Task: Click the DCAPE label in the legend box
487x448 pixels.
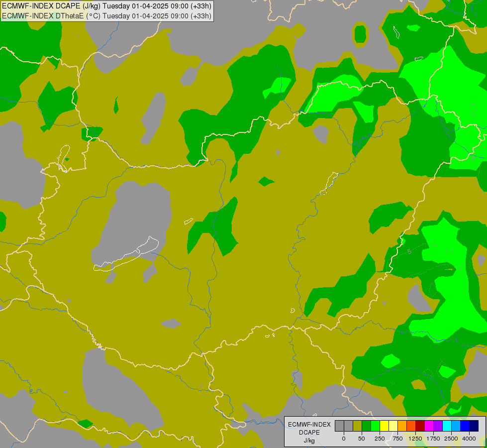Action: pos(309,433)
